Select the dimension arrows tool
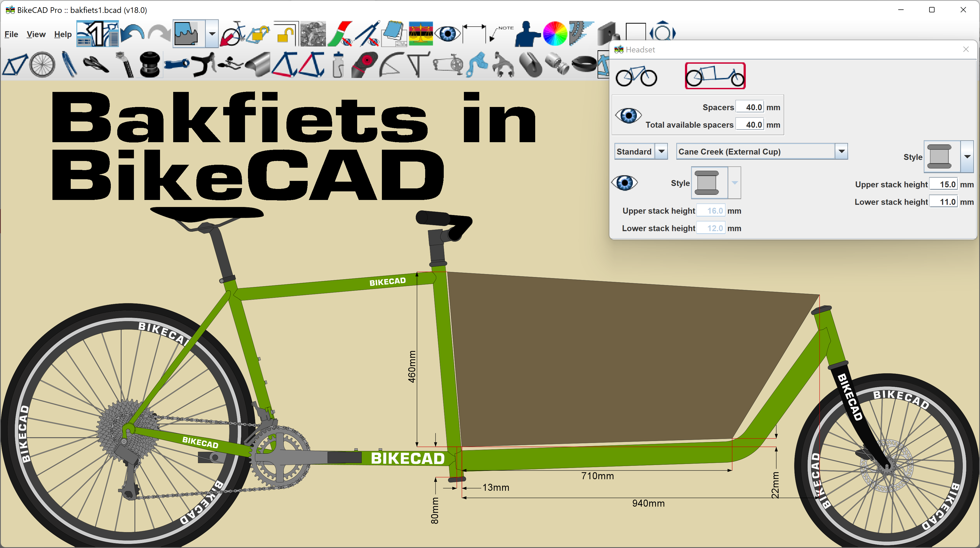The width and height of the screenshot is (980, 548). (474, 34)
